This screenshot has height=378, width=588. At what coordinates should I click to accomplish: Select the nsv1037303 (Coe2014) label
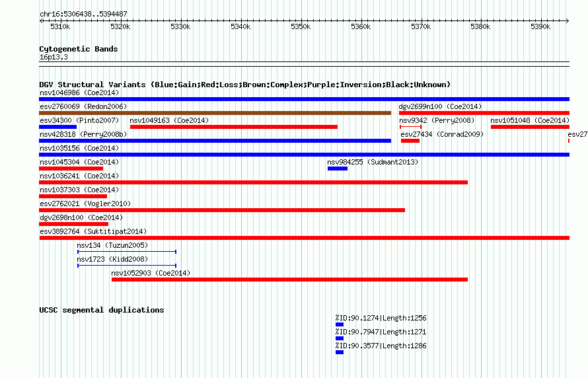point(79,190)
